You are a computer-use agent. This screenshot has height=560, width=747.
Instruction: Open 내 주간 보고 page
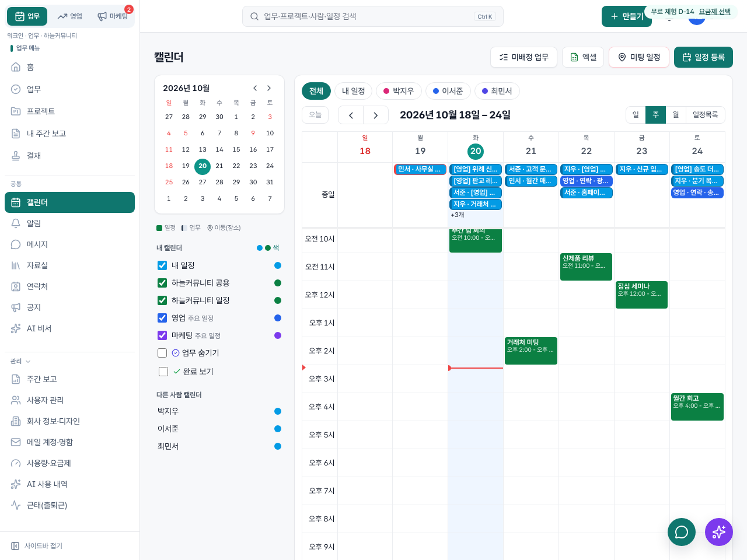(69, 134)
